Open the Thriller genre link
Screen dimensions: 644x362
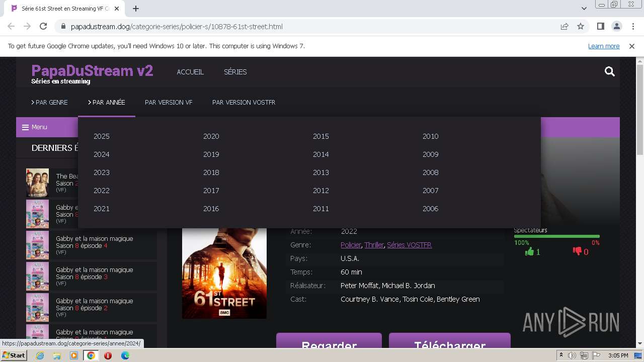tap(374, 245)
